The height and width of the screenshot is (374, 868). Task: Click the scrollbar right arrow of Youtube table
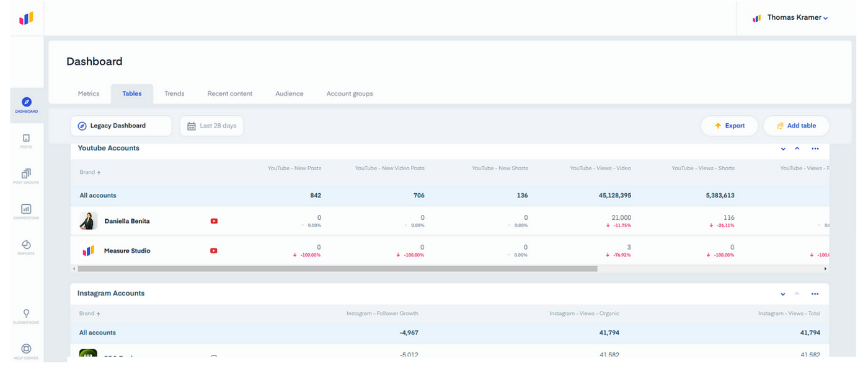point(825,269)
